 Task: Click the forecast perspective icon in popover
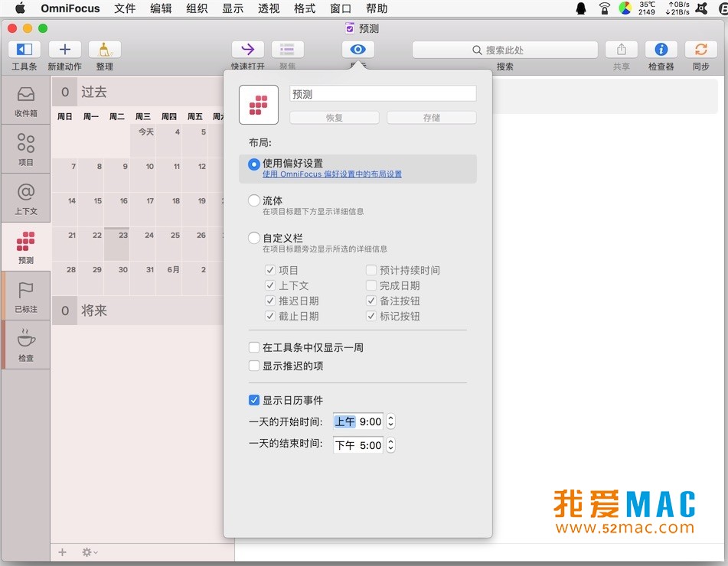coord(259,105)
